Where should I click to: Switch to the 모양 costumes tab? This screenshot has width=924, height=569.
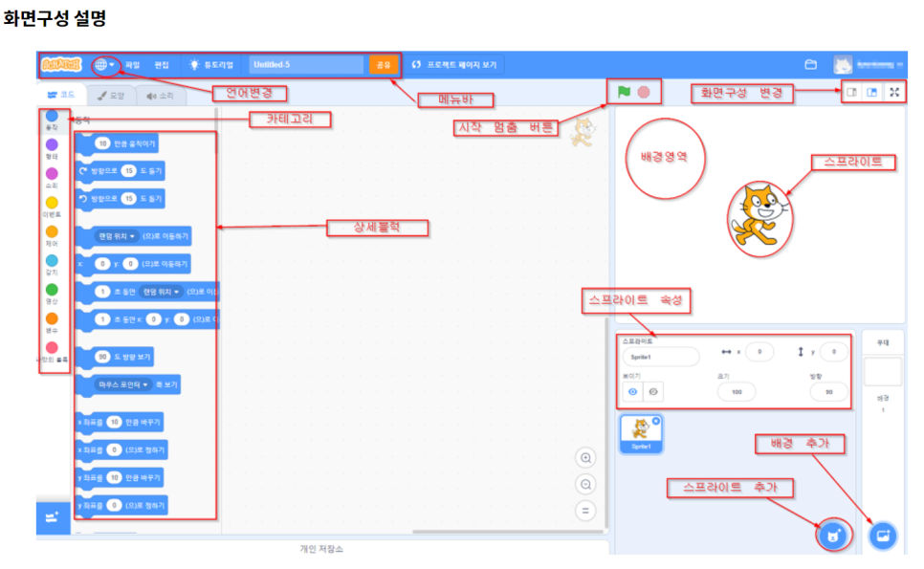point(111,96)
